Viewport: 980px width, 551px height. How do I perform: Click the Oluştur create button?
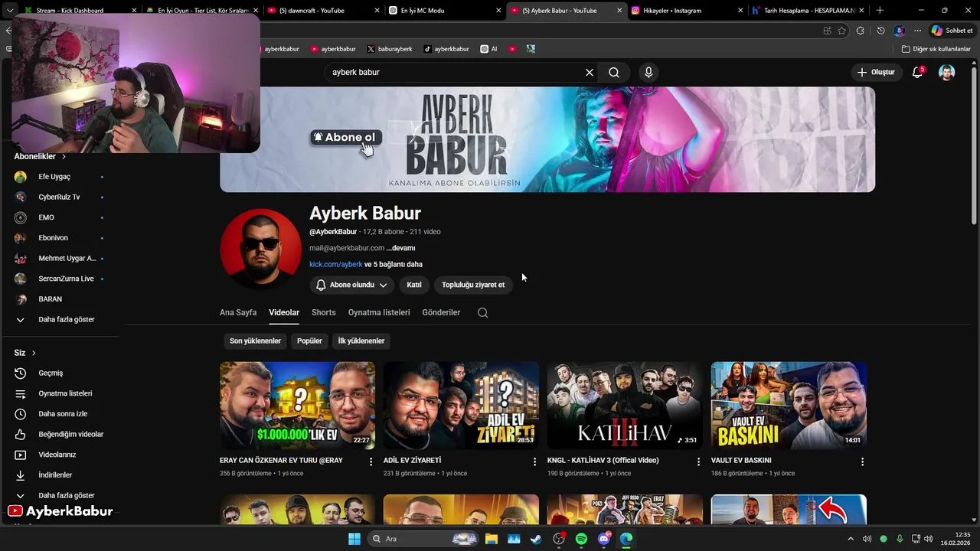[876, 72]
